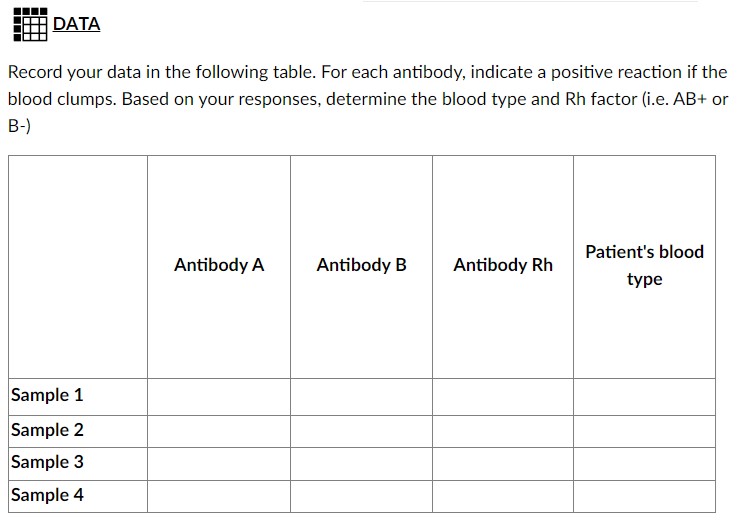Click the DATA table grid icon
Viewport: 741px width, 530px height.
point(30,25)
